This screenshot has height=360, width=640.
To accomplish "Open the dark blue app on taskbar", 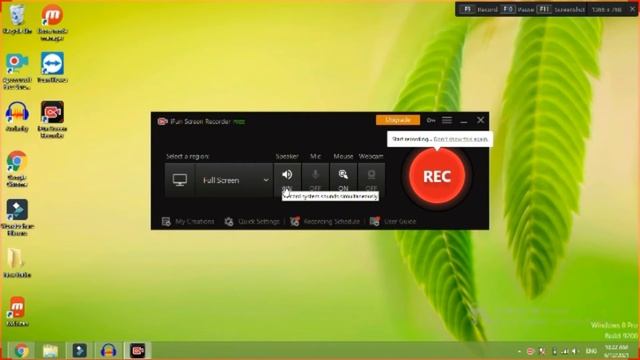I will (80, 351).
